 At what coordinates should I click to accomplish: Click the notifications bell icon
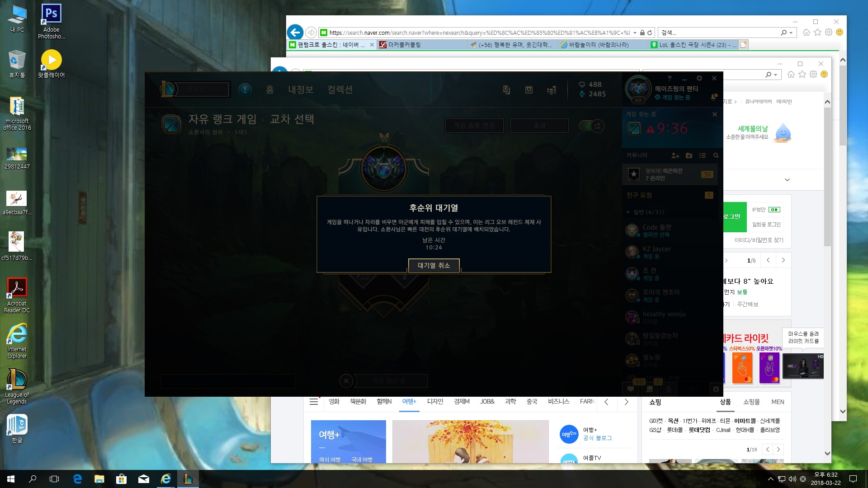point(714,97)
